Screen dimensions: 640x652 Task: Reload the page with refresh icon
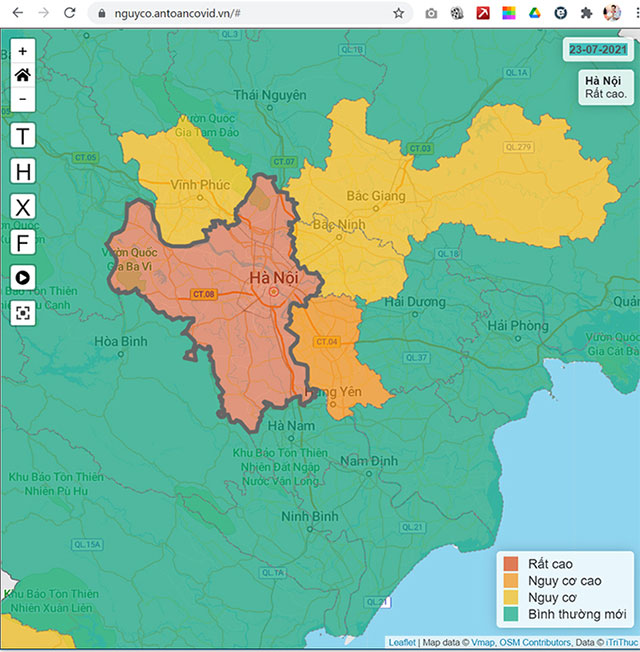pos(69,13)
